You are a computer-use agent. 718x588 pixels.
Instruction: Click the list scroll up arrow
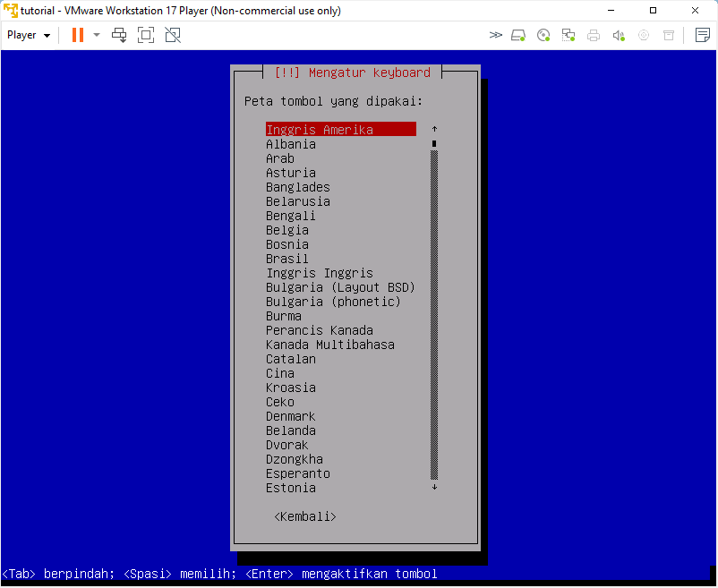434,129
